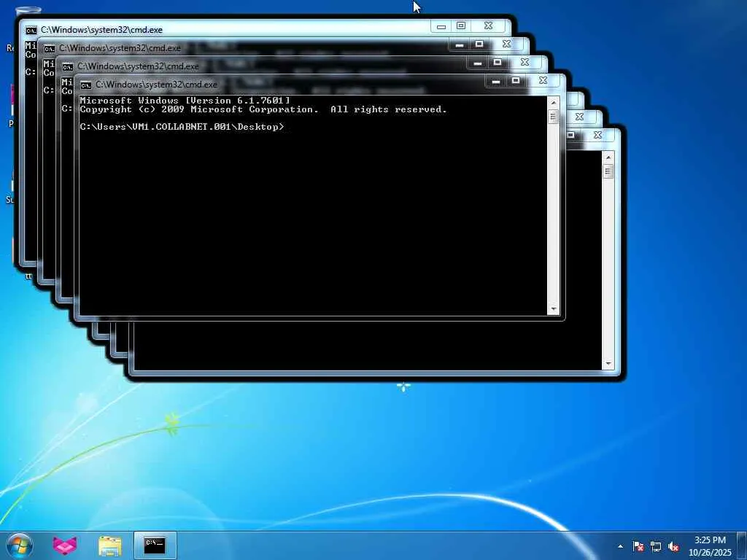This screenshot has height=560, width=747.
Task: Click the Show desktop strip beside the clock
Action: tap(742, 545)
